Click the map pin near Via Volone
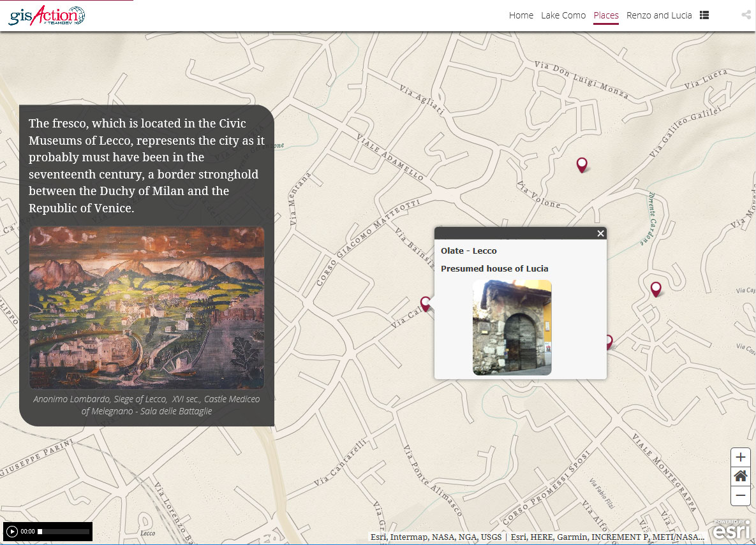The width and height of the screenshot is (756, 545). (582, 165)
